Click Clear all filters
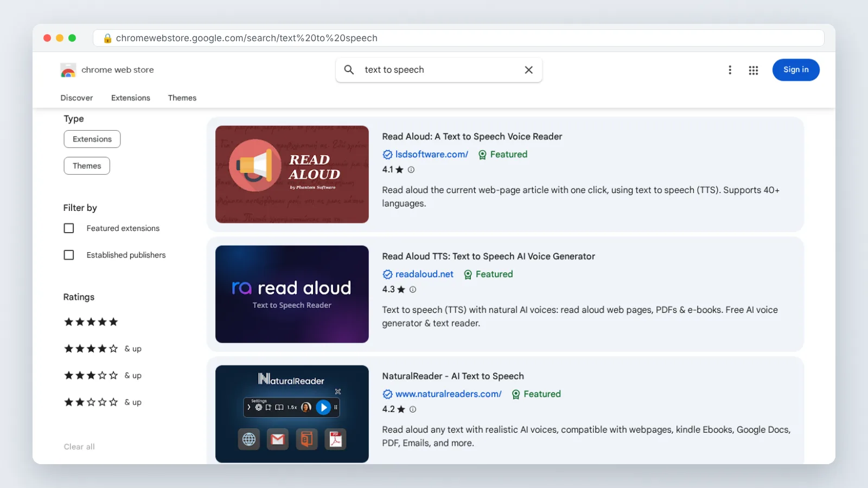 pos(79,447)
